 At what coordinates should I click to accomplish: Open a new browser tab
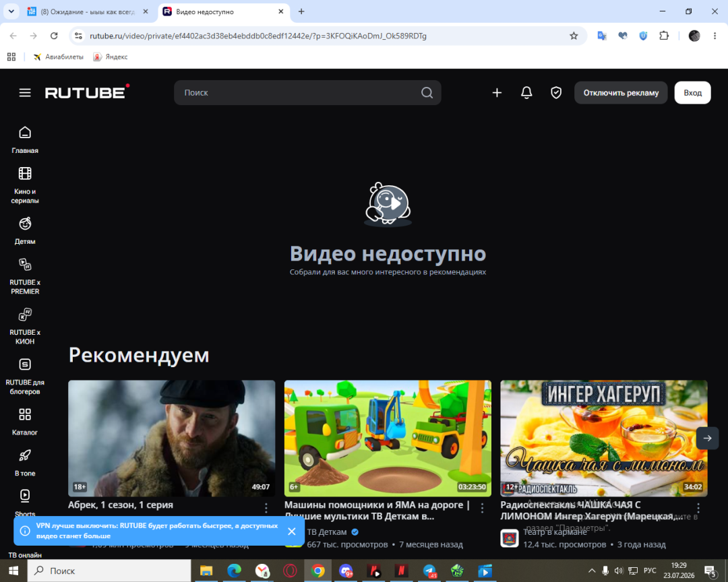[x=301, y=11]
